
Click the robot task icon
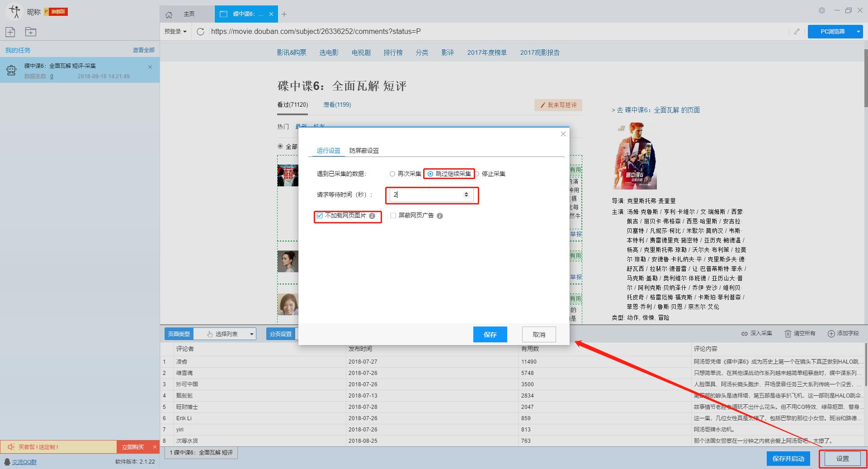(x=11, y=70)
